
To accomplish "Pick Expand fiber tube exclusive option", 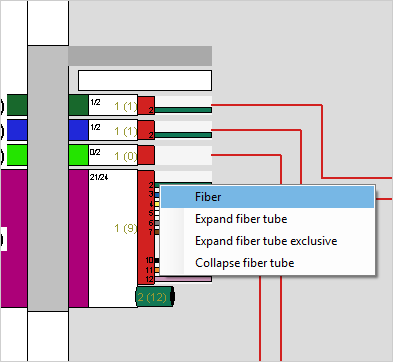I will pos(267,241).
